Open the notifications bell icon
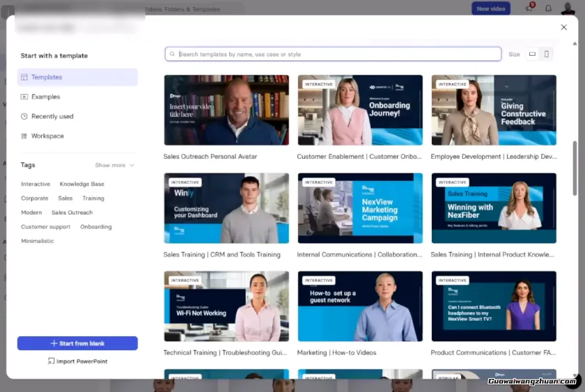 [548, 8]
